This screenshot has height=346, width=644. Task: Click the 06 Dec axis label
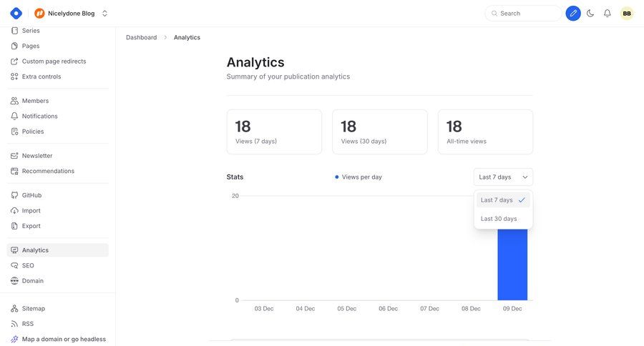[388, 309]
